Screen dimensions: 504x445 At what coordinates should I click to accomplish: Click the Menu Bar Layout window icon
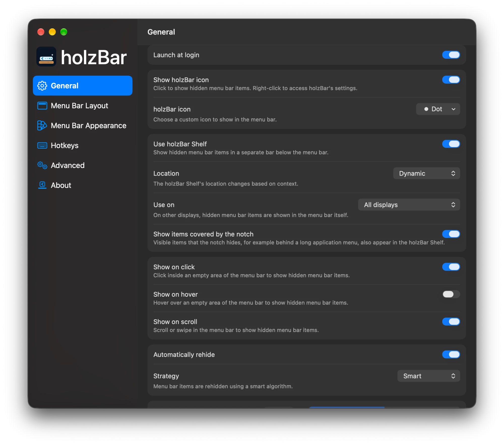pyautogui.click(x=42, y=106)
